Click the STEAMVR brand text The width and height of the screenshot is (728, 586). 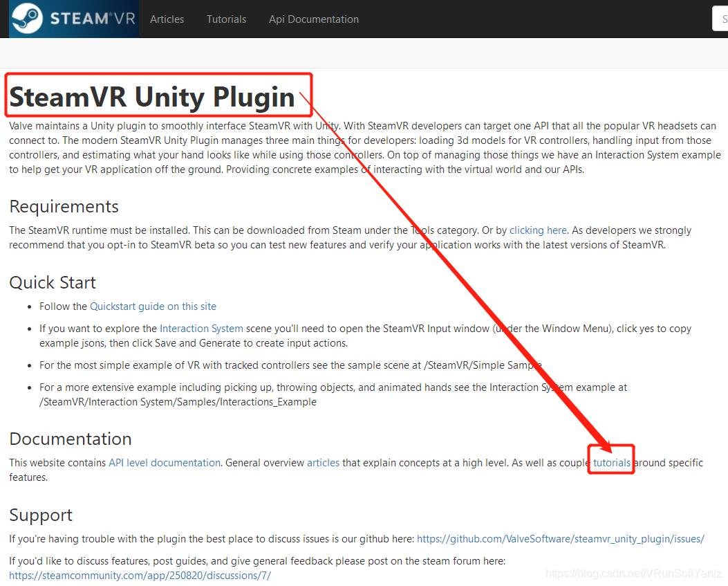[93, 19]
